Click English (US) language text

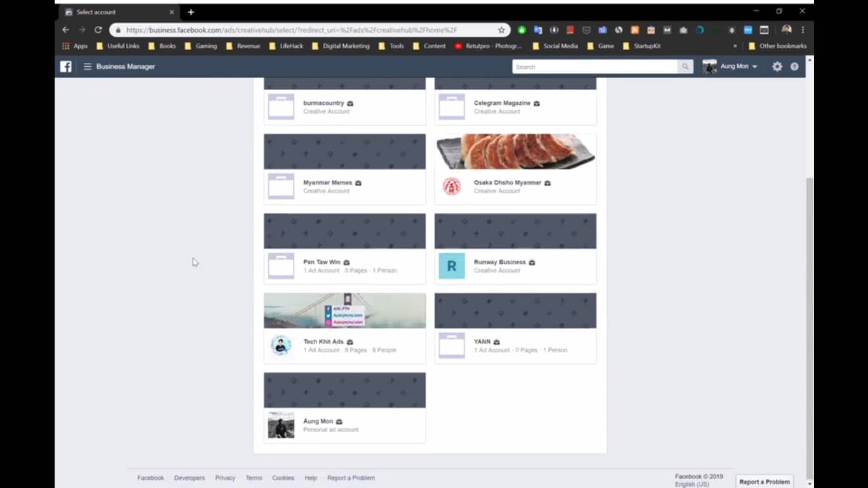tap(692, 484)
